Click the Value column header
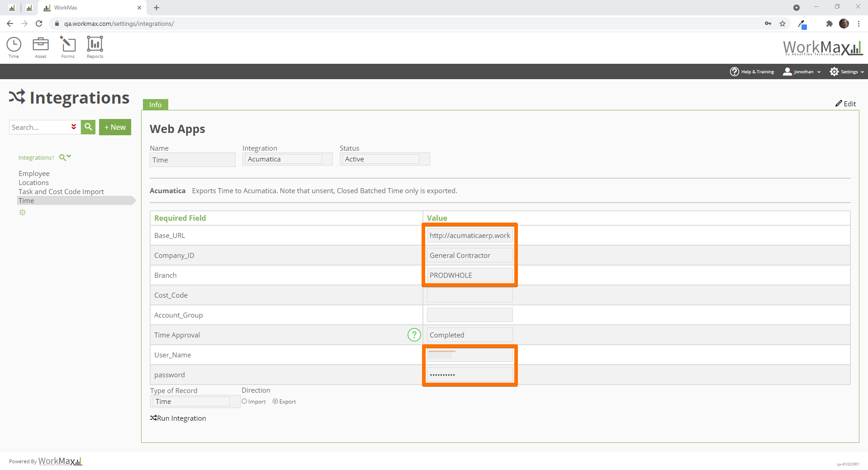868x470 pixels. tap(437, 218)
